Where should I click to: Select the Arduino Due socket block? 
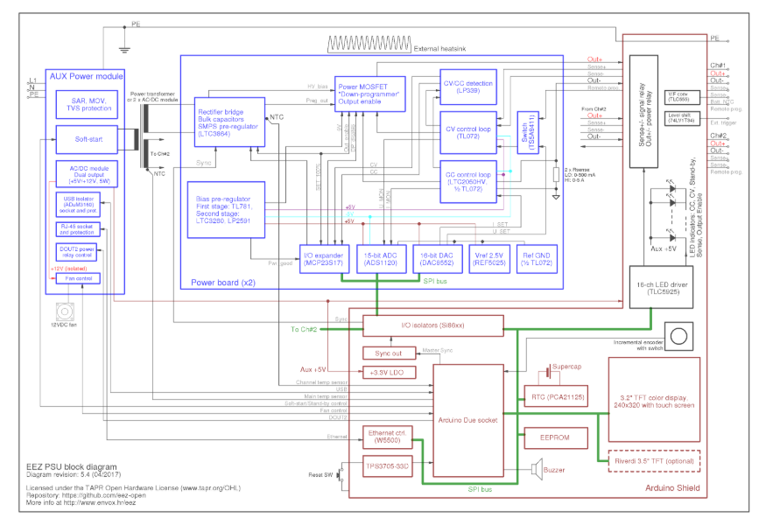pyautogui.click(x=468, y=420)
